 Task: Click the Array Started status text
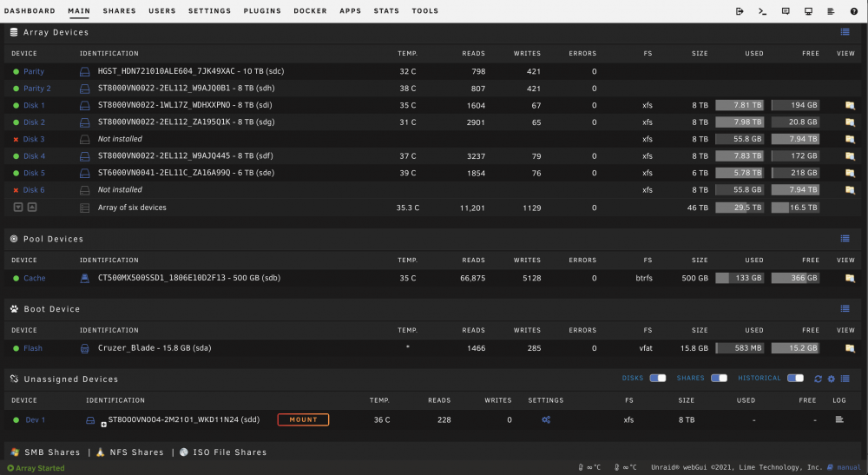tap(40, 468)
